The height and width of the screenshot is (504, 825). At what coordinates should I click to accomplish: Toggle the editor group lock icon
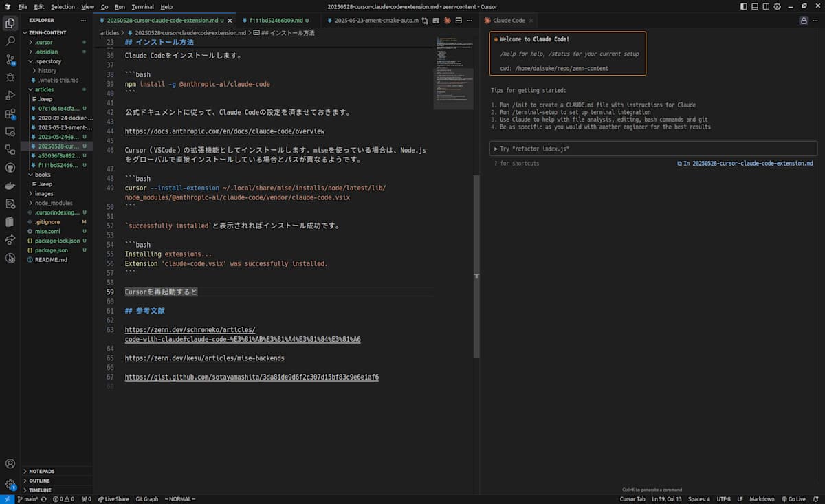coord(803,21)
